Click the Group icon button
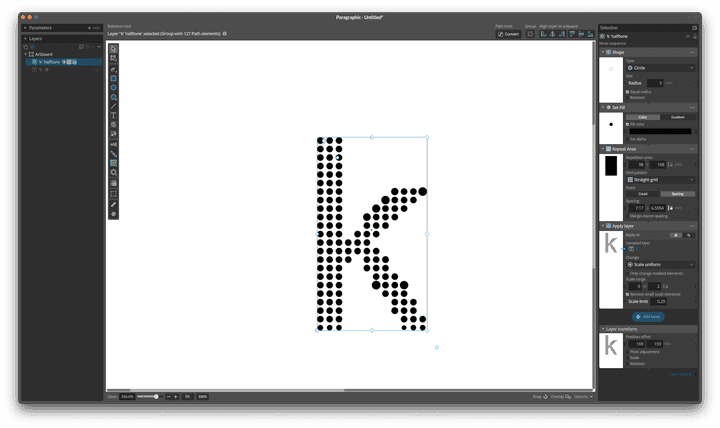 530,34
